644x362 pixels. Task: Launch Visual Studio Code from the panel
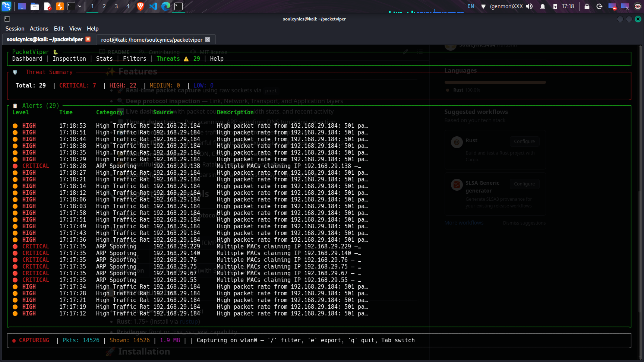point(153,6)
